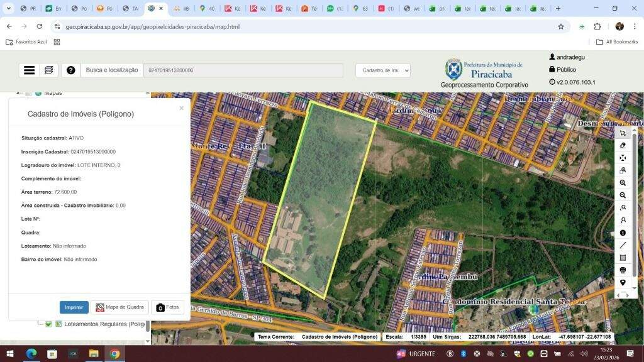Toggle the Loteamentos Regulares layer checkbox
Viewport: 644px width, 362px height.
pyautogui.click(x=48, y=324)
